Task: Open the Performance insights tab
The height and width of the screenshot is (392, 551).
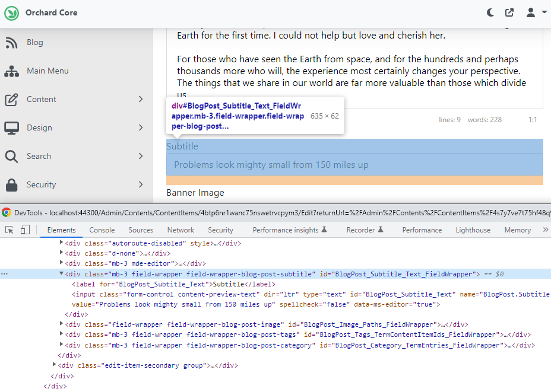Action: tap(290, 230)
